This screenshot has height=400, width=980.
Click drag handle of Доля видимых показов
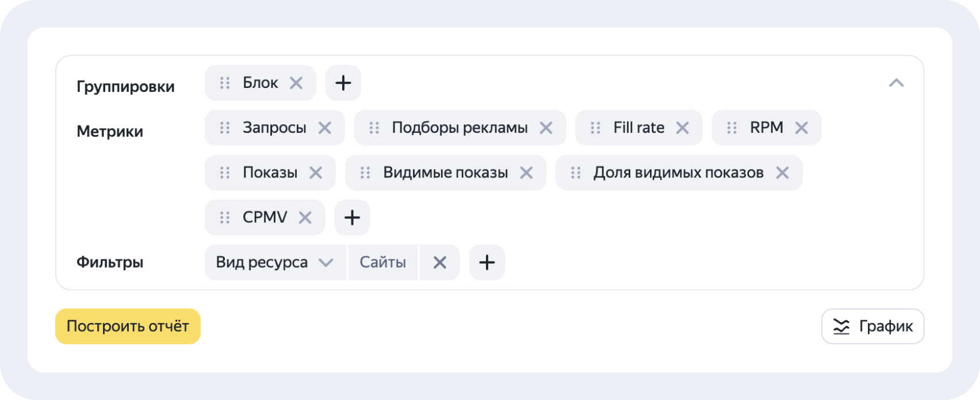(x=576, y=173)
